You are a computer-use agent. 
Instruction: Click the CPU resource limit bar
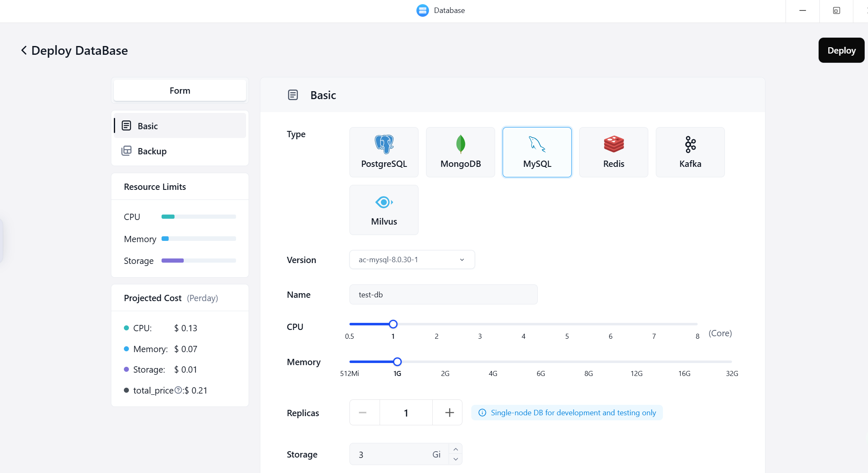199,217
